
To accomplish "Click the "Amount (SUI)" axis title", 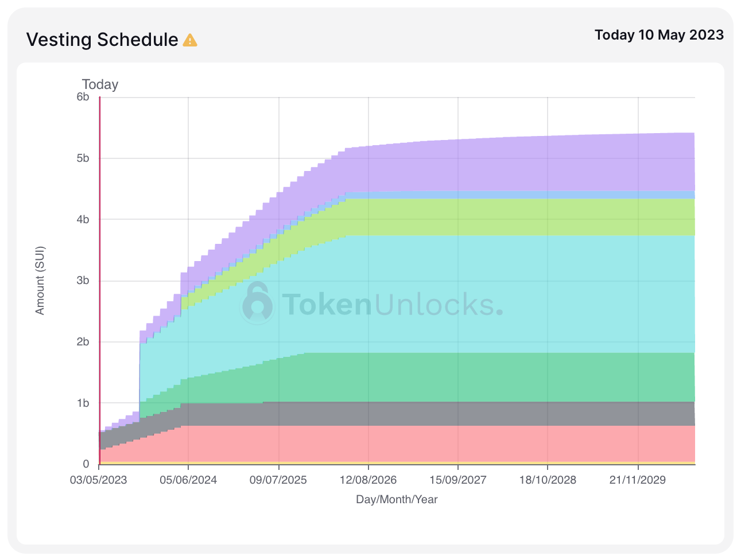I will pyautogui.click(x=40, y=281).
